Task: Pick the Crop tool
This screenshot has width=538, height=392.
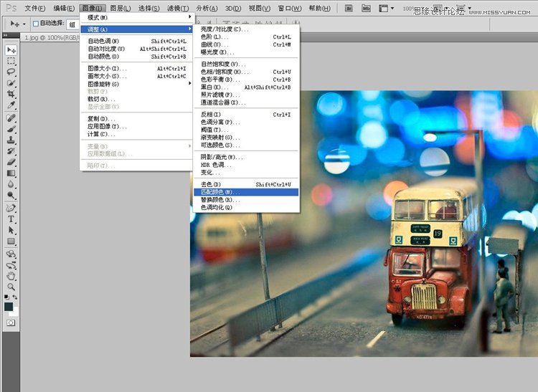Action: pos(11,94)
